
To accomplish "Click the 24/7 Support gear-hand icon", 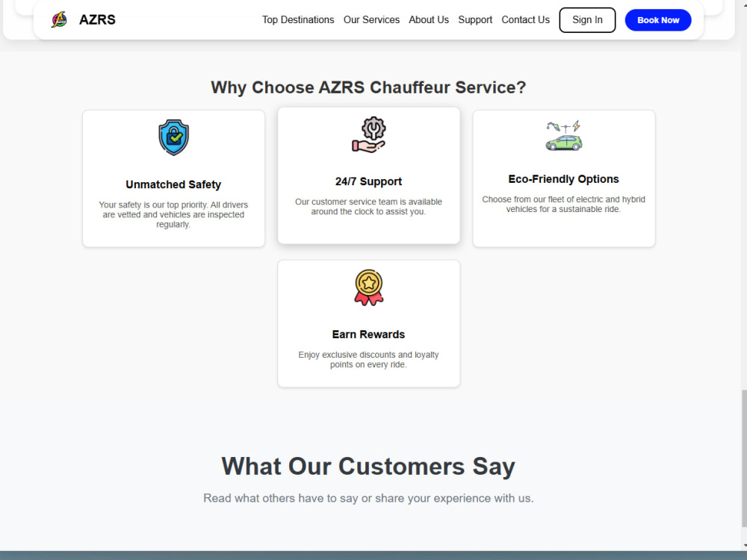I will coord(369,134).
